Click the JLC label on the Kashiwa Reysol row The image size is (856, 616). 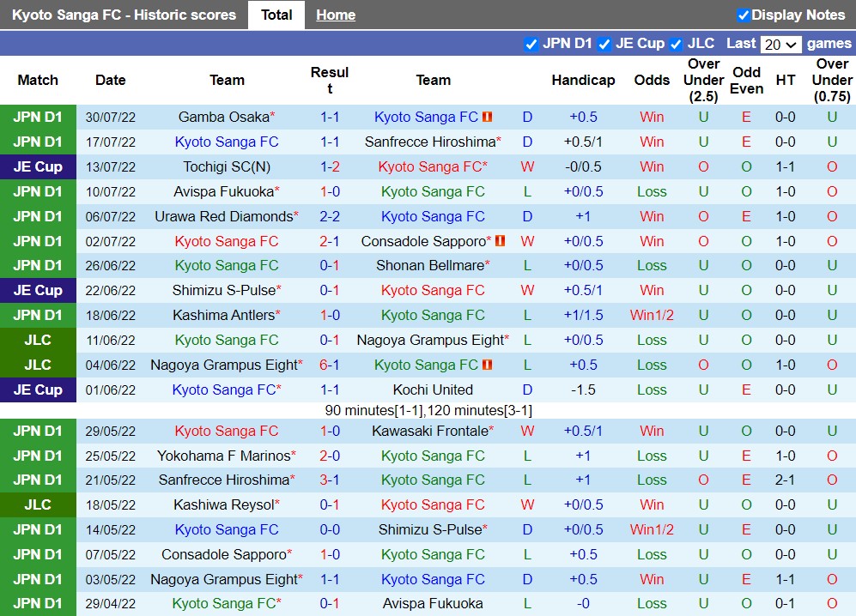[38, 504]
